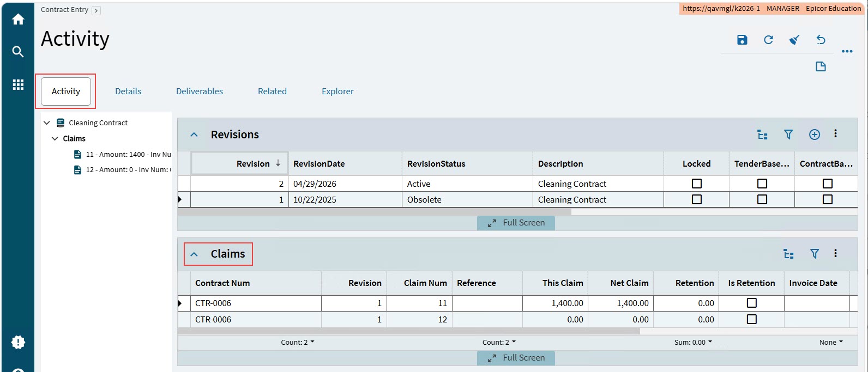Open the Home icon in sidebar

(x=18, y=20)
